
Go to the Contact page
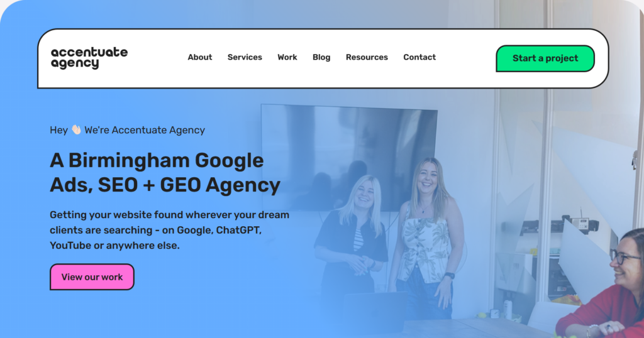click(419, 57)
